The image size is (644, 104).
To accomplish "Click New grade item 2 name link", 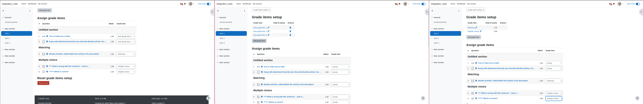I will pos(260,31).
